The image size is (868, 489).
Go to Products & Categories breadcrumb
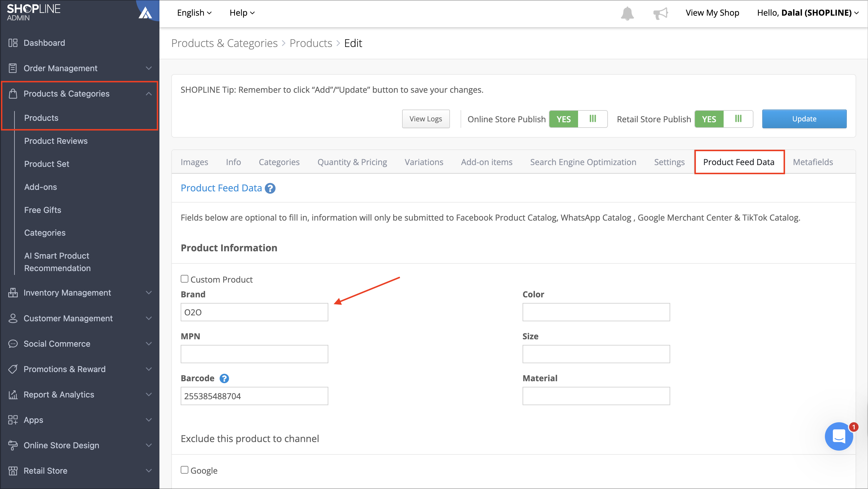pos(224,43)
